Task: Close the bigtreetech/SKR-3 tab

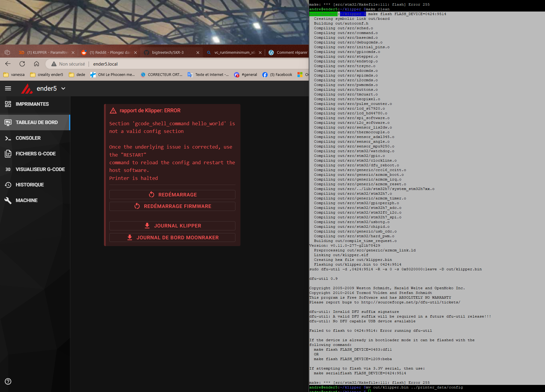Action: pyautogui.click(x=198, y=53)
